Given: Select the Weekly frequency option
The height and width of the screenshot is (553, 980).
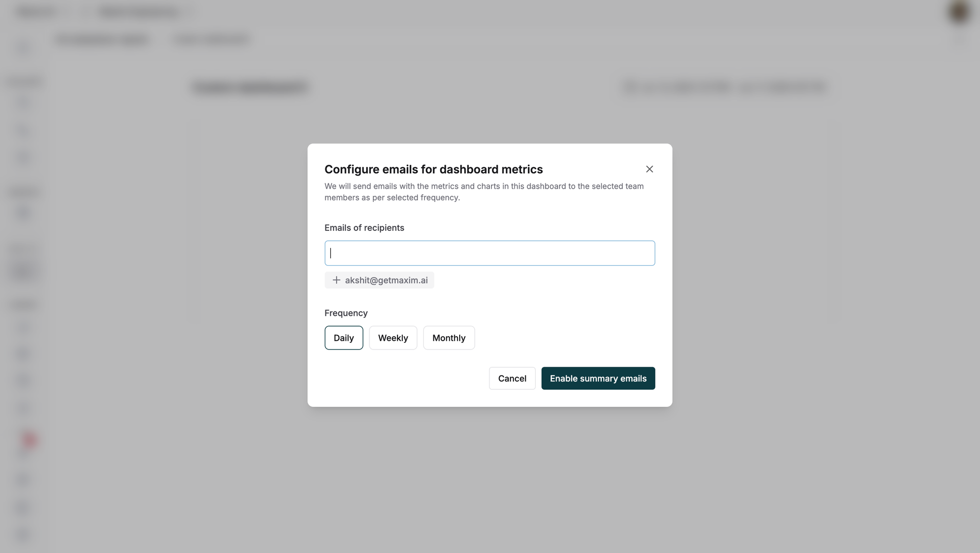Looking at the screenshot, I should 393,338.
